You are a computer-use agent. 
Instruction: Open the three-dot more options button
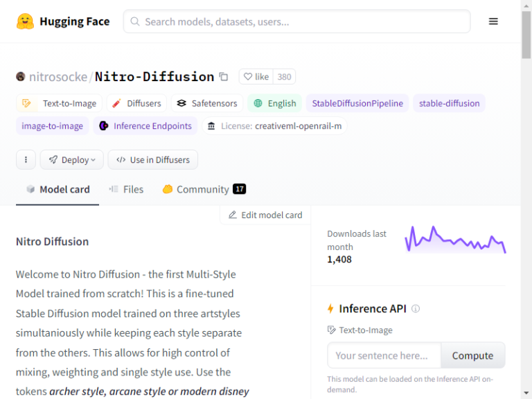[26, 159]
